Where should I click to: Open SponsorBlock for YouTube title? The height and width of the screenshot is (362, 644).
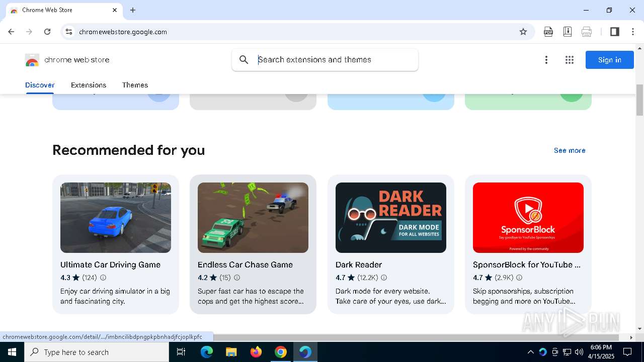click(527, 264)
